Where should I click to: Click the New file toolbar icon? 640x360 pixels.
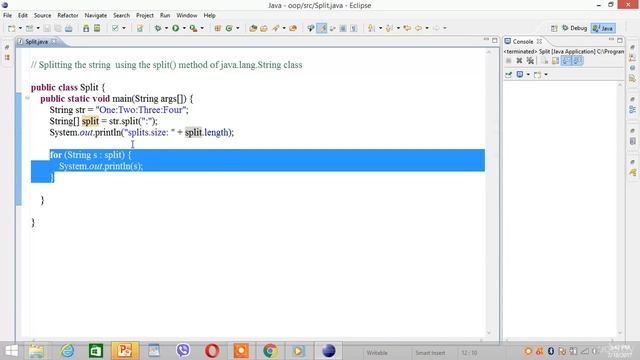pyautogui.click(x=12, y=28)
